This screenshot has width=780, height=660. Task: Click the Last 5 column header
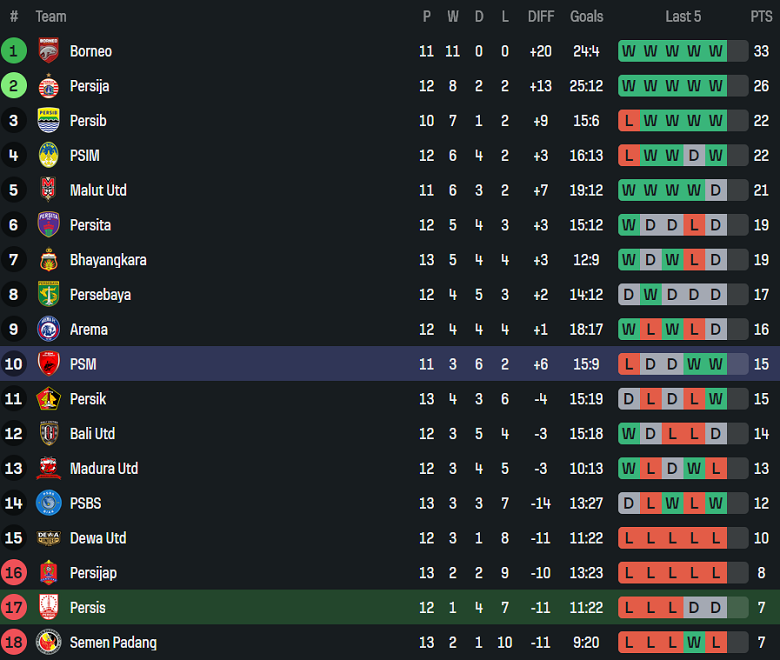coord(683,16)
